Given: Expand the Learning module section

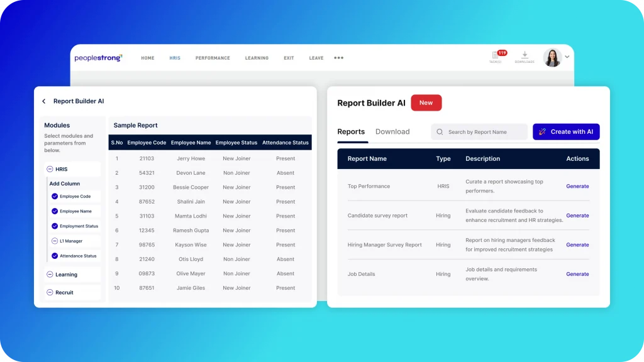Looking at the screenshot, I should [50, 275].
